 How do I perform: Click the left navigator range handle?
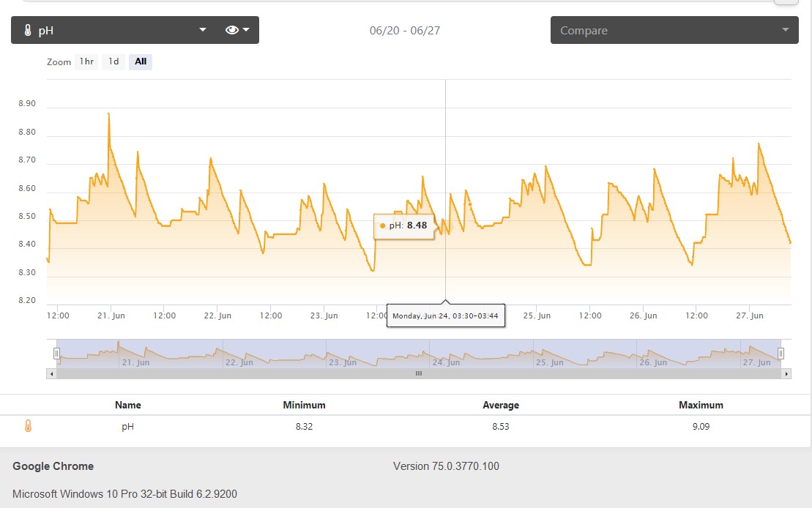tap(56, 354)
